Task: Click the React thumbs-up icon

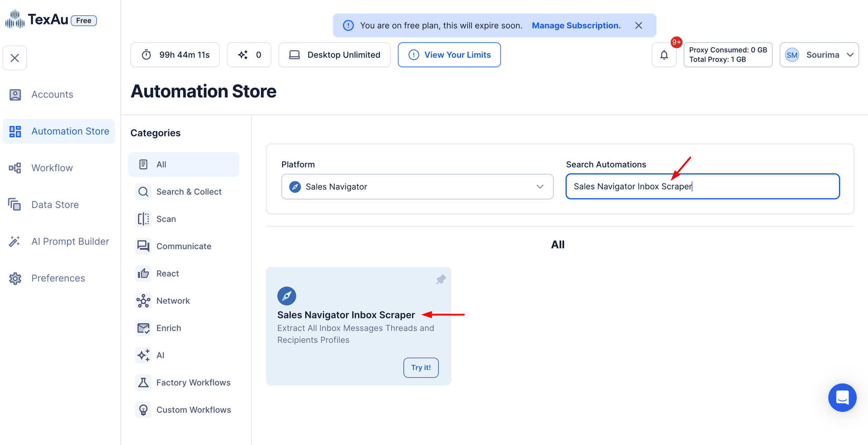Action: click(x=143, y=273)
